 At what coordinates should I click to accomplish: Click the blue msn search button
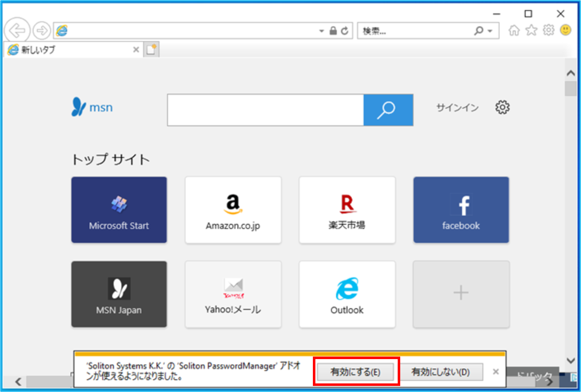point(388,110)
